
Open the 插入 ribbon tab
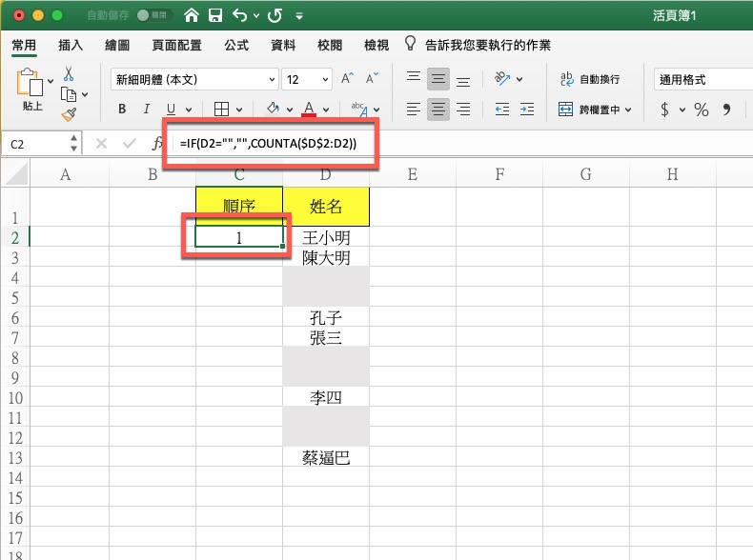[x=71, y=45]
